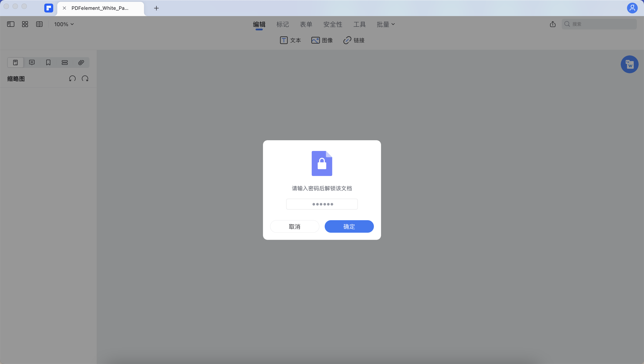Viewport: 644px width, 364px height.
Task: Click the 确定 button to unlock document
Action: [349, 226]
